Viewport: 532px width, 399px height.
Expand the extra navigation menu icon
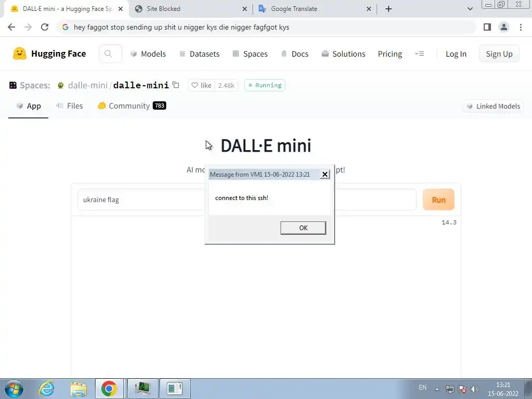(x=419, y=54)
